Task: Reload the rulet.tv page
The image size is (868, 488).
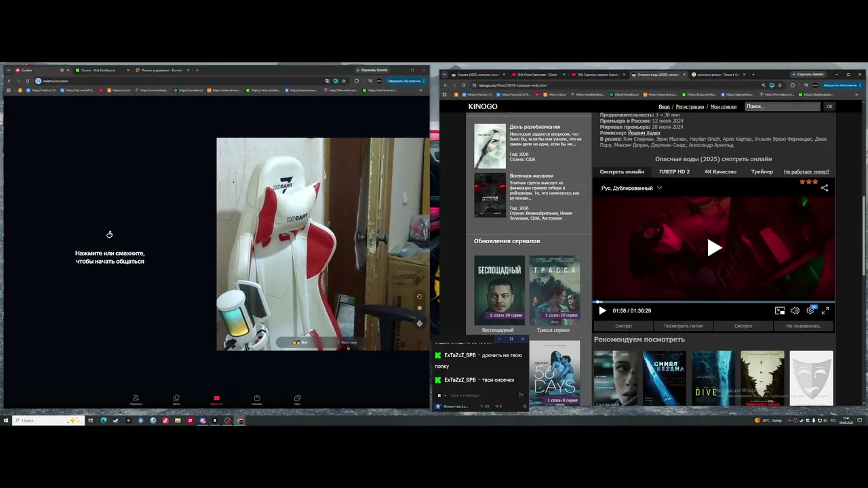Action: (x=26, y=81)
